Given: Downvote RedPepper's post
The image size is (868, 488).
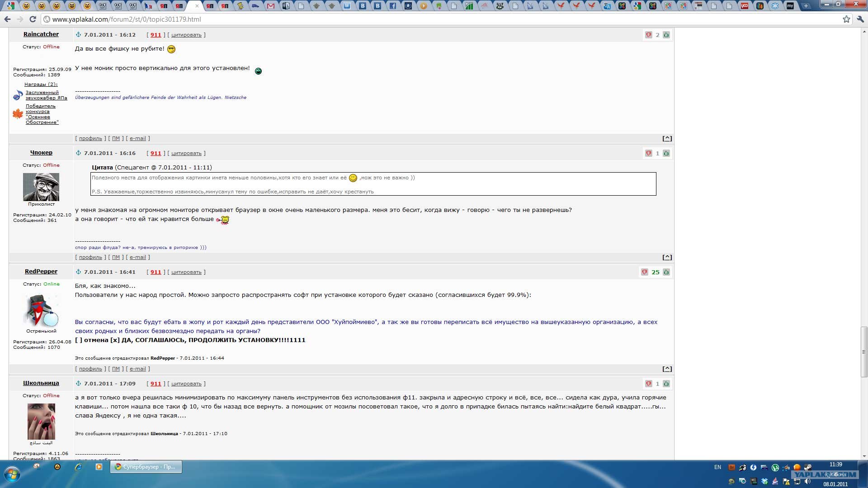Looking at the screenshot, I should 645,272.
